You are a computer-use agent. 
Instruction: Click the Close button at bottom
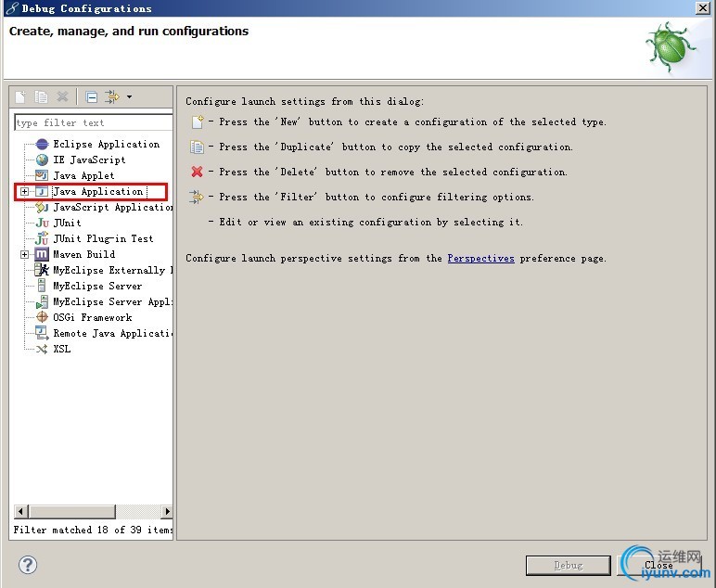pyautogui.click(x=658, y=566)
